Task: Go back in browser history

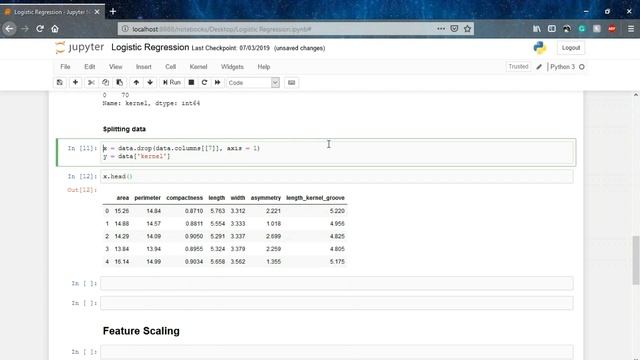Action: pos(9,29)
